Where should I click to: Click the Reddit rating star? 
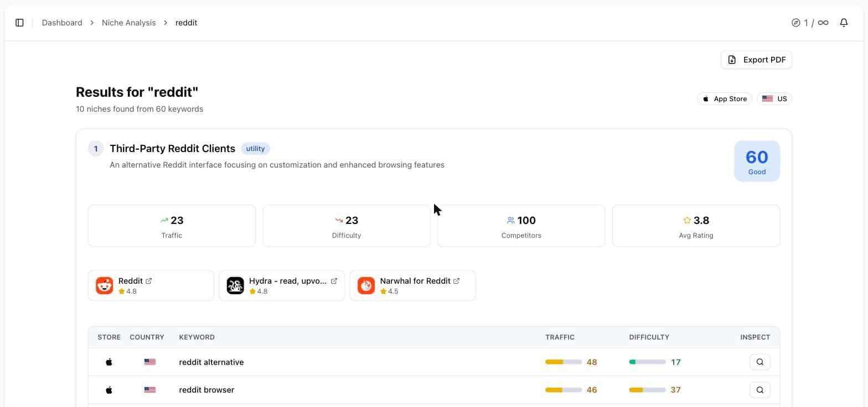[x=122, y=291]
